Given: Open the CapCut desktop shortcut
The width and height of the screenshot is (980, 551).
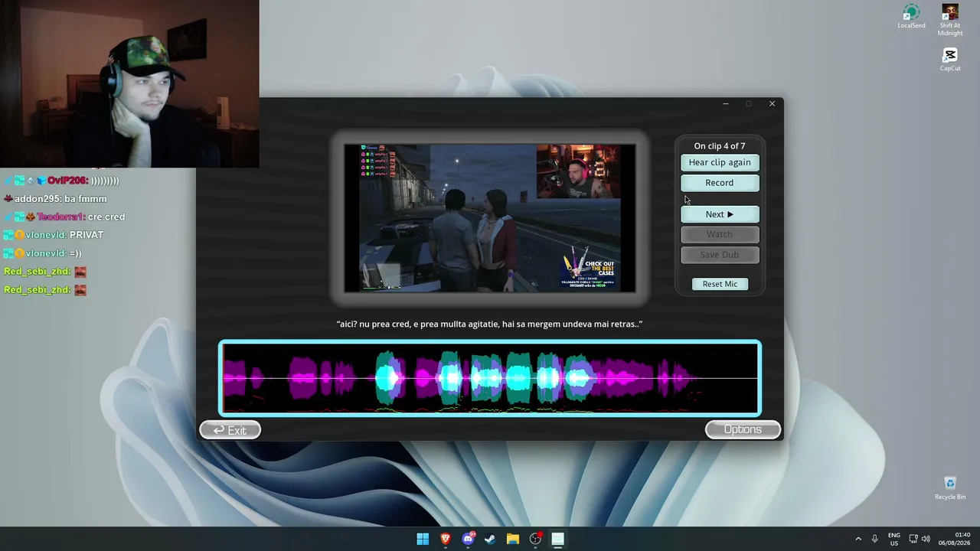Looking at the screenshot, I should pos(950,60).
